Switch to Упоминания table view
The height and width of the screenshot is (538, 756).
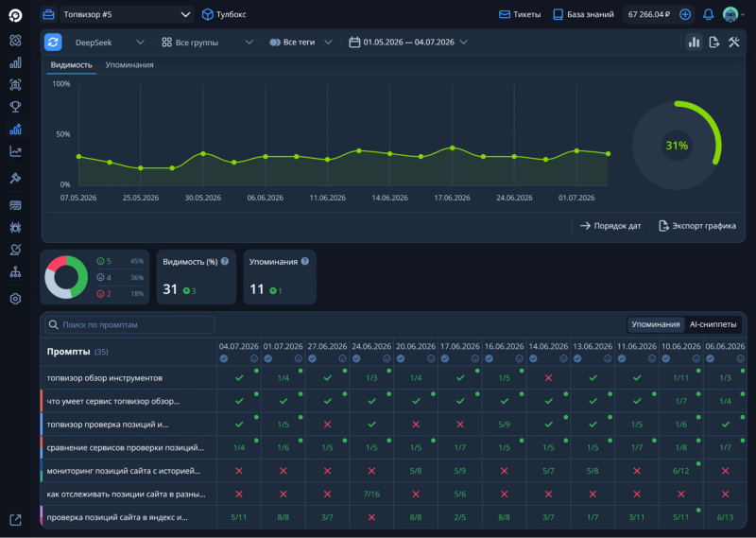click(x=655, y=324)
